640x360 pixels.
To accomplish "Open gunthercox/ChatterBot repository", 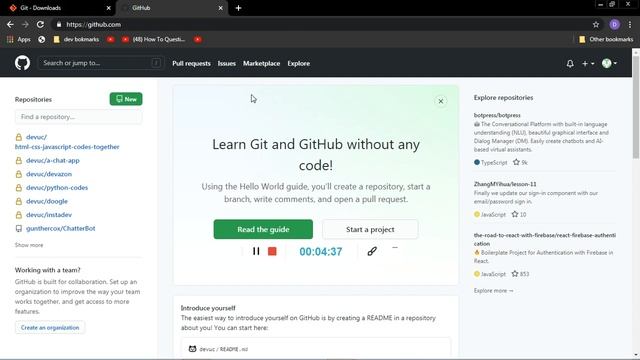I will pyautogui.click(x=61, y=229).
